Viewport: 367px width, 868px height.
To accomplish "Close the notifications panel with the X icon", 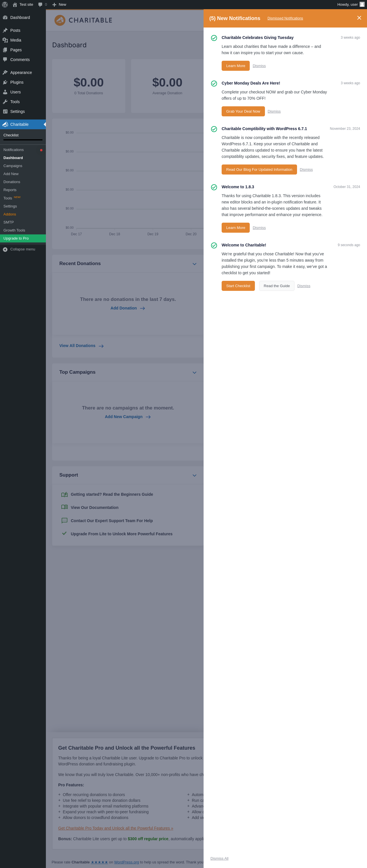I will tap(359, 18).
